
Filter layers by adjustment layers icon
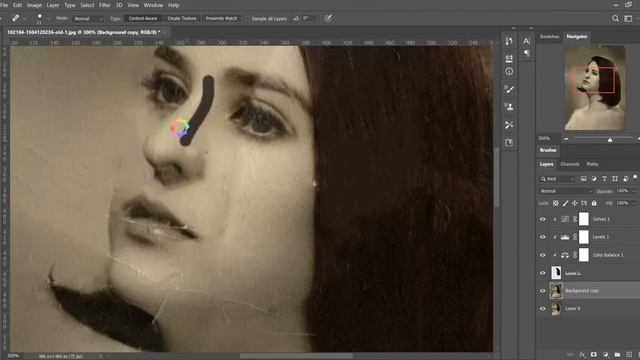[594, 179]
